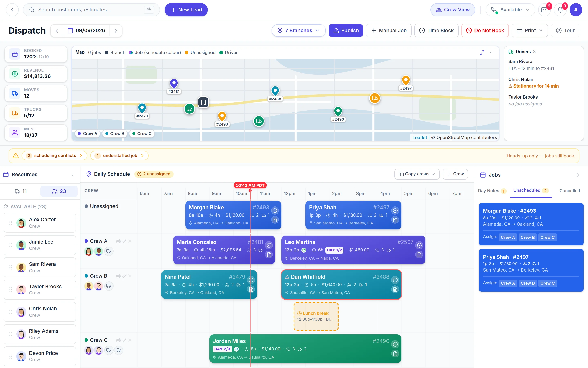Click the #2481 map pin
This screenshot has width=588, height=368.
(x=174, y=84)
